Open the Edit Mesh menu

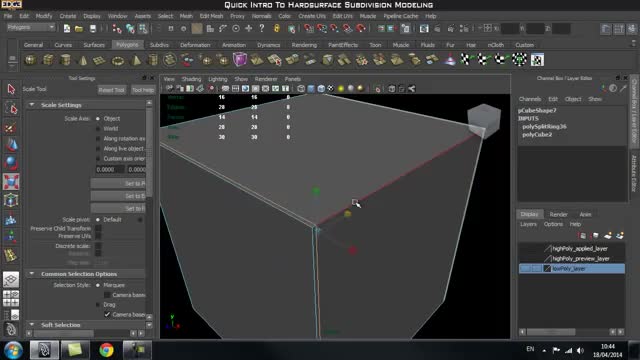(211, 16)
